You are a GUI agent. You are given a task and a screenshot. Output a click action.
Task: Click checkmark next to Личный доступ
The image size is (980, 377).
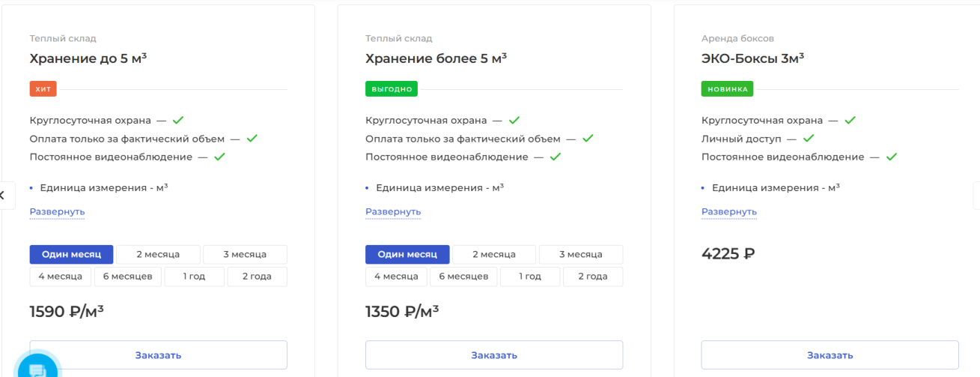click(809, 139)
